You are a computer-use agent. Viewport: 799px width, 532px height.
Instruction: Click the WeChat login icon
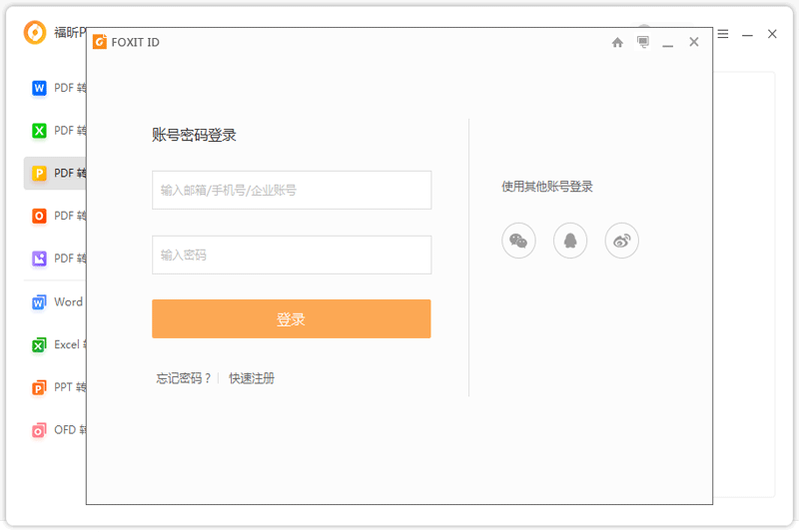518,241
